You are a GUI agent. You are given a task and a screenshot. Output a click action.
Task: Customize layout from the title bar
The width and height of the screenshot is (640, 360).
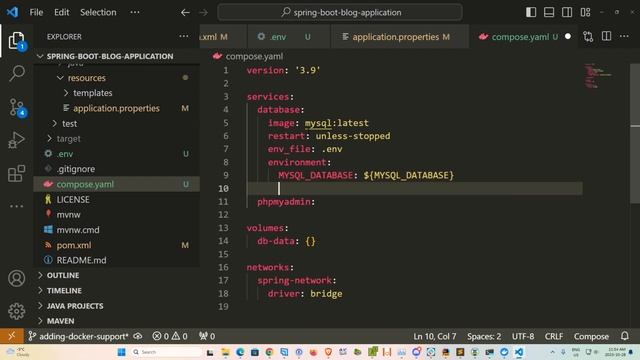pyautogui.click(x=585, y=12)
